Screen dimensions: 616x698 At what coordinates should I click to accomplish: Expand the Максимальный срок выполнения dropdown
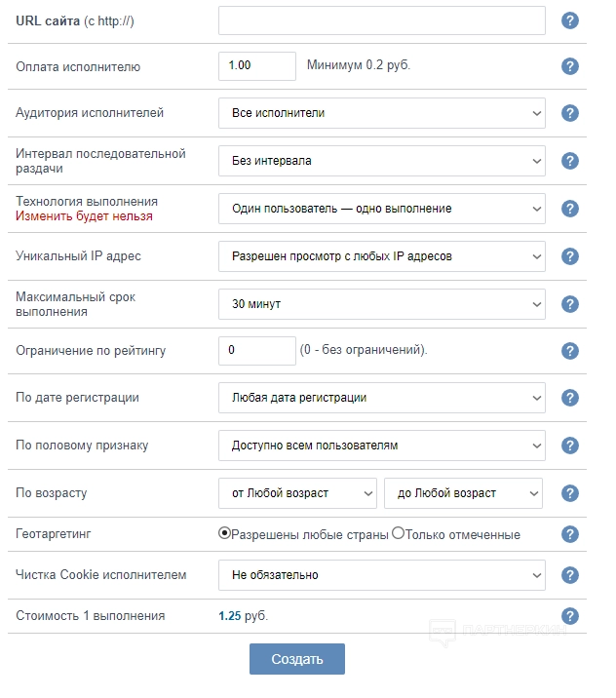[381, 304]
